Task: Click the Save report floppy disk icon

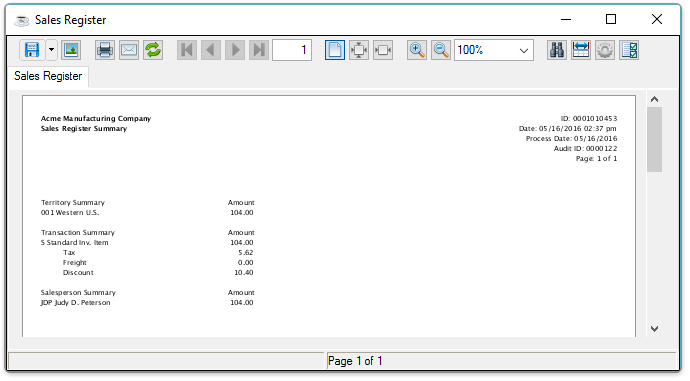Action: (32, 50)
